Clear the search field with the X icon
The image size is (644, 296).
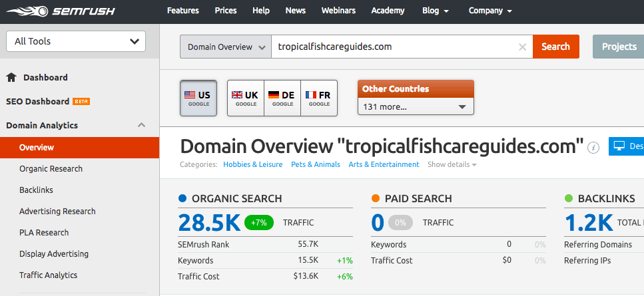pos(522,47)
